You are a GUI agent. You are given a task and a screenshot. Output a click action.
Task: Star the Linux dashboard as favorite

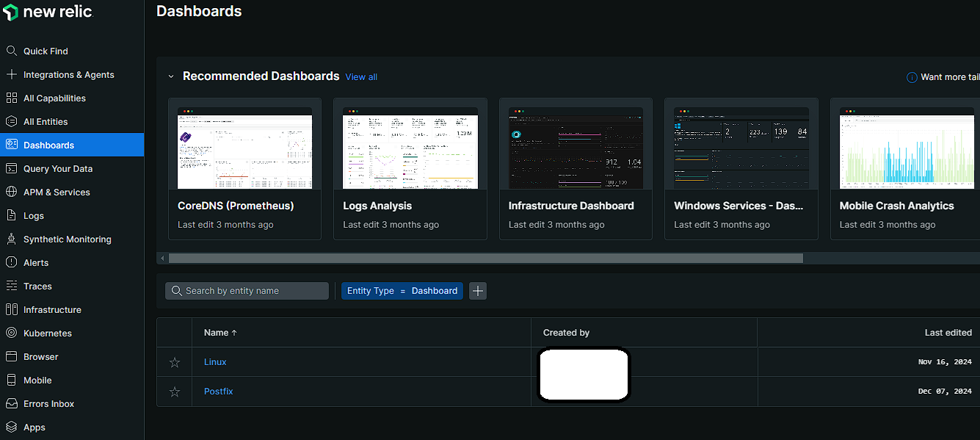(x=175, y=362)
